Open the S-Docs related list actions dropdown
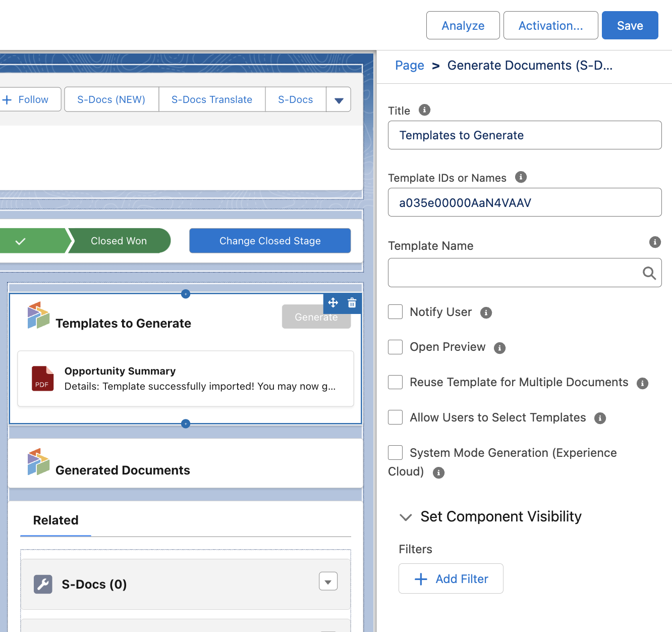Image resolution: width=672 pixels, height=632 pixels. point(328,581)
